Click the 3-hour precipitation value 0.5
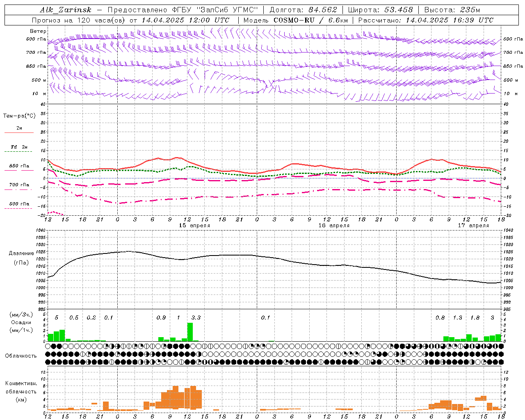This screenshot has width=525, height=420. [74, 317]
